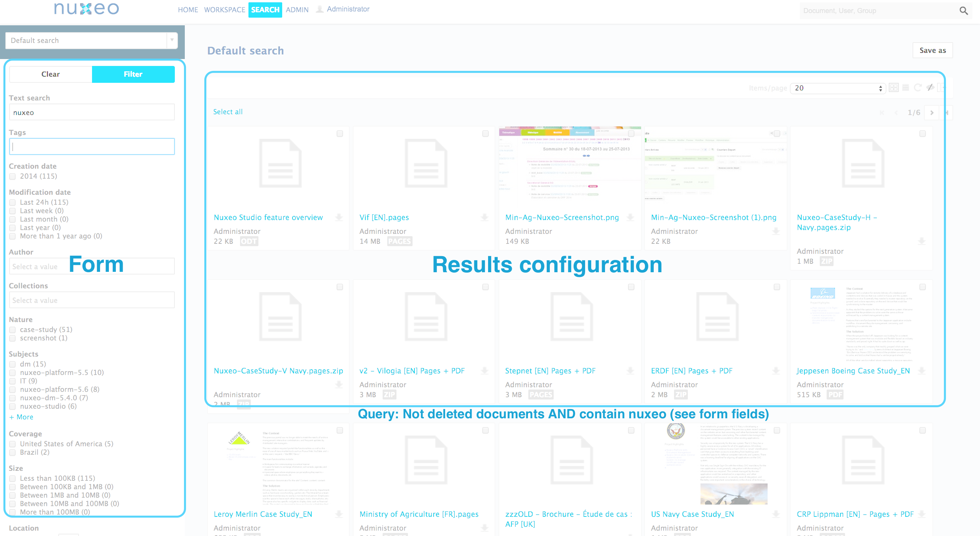Viewport: 980px width, 536px height.
Task: Tick the screenshot nature checkbox
Action: (x=13, y=338)
